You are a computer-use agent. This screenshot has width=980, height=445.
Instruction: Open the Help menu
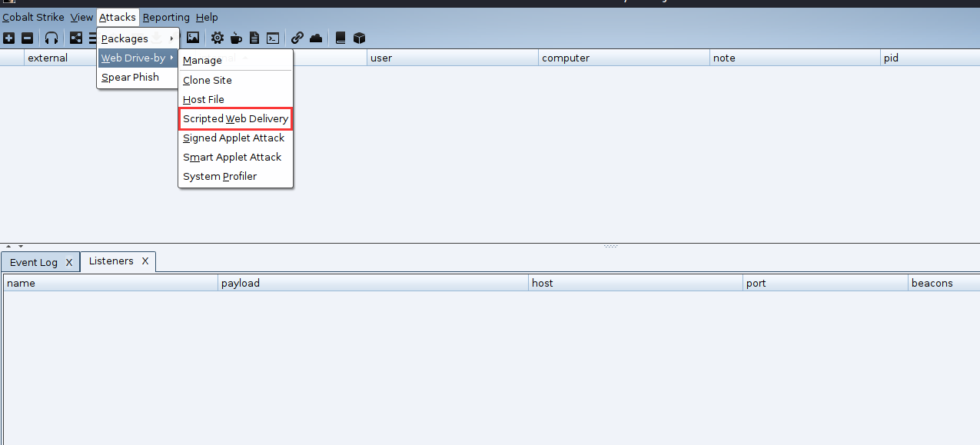207,17
